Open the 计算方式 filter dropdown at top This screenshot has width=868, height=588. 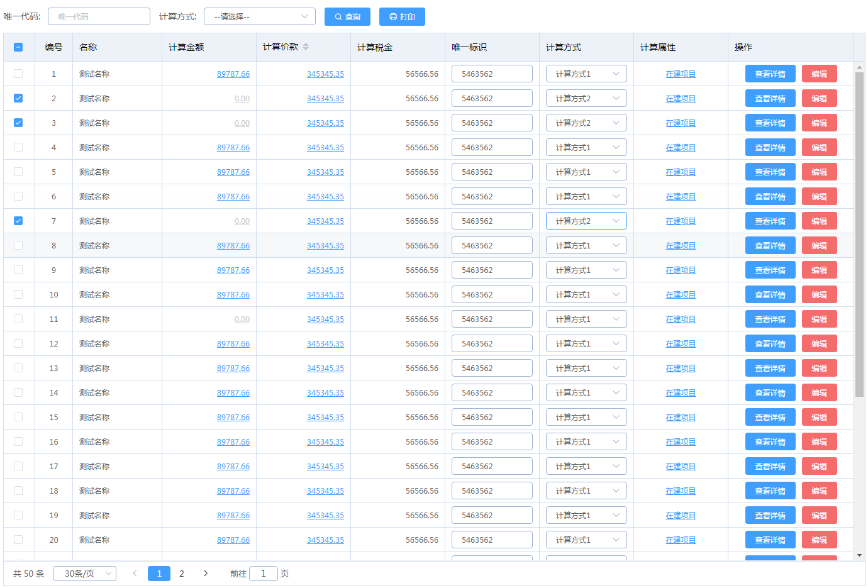[260, 16]
